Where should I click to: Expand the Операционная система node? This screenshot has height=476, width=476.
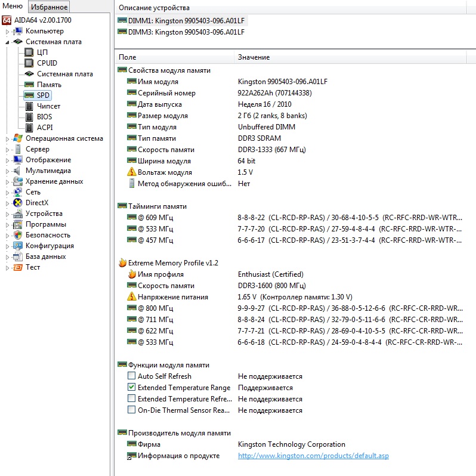[x=7, y=139]
